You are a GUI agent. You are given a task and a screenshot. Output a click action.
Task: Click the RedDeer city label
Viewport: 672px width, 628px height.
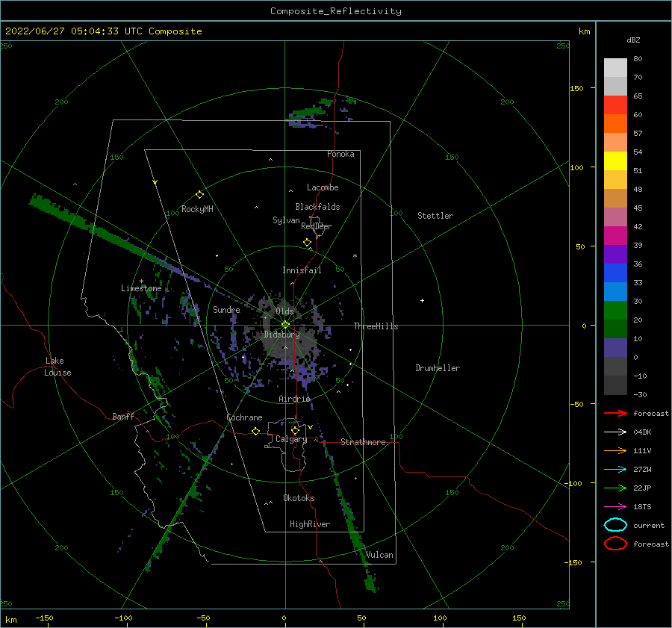317,226
